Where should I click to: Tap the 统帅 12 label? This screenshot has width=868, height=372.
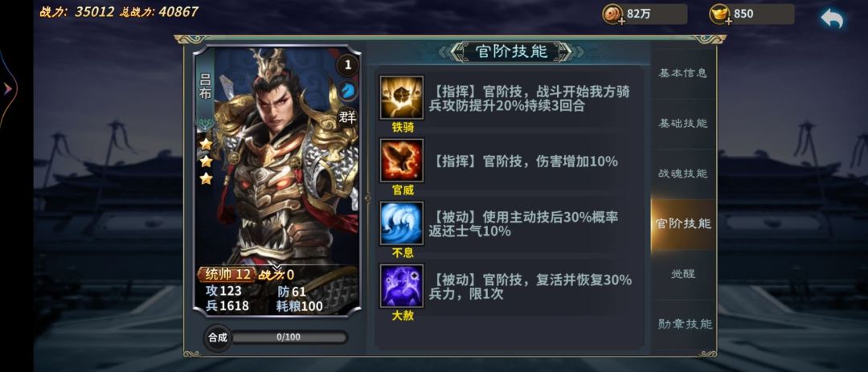pyautogui.click(x=228, y=274)
